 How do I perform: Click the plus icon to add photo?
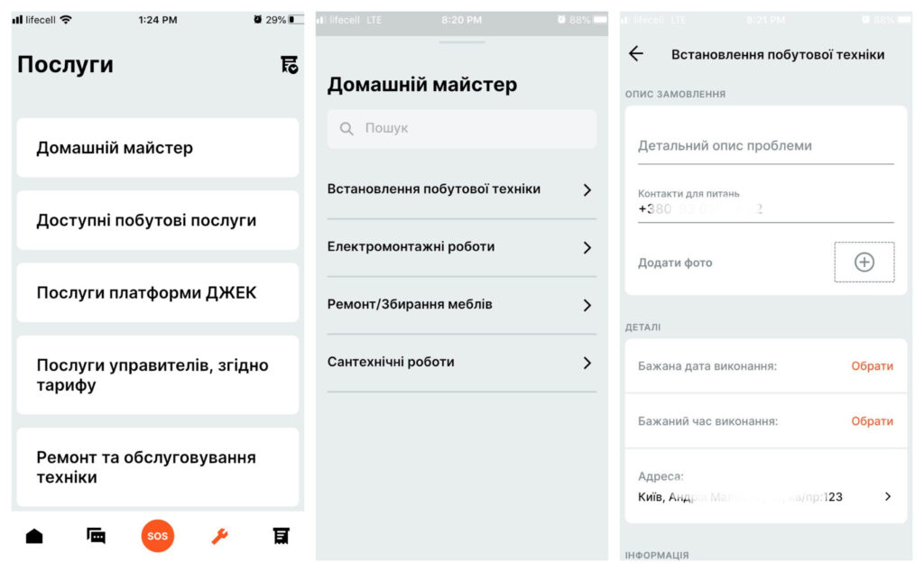[864, 263]
